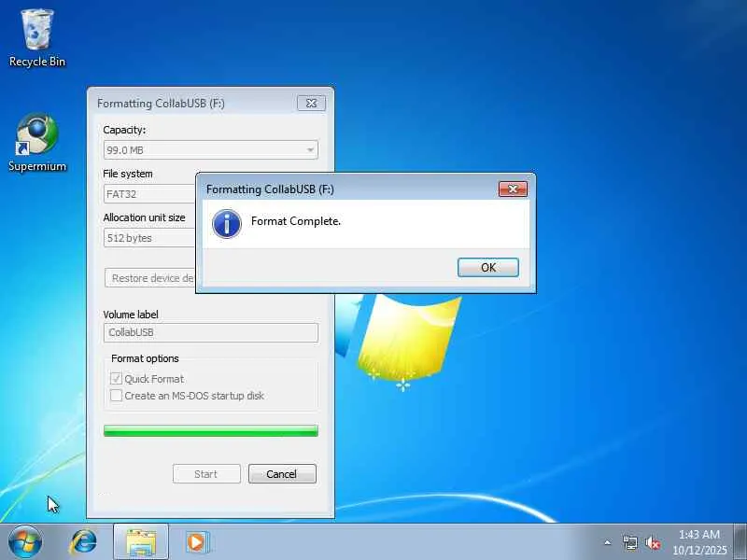Confirm Format Complete with OK
The height and width of the screenshot is (560, 747).
coord(487,267)
